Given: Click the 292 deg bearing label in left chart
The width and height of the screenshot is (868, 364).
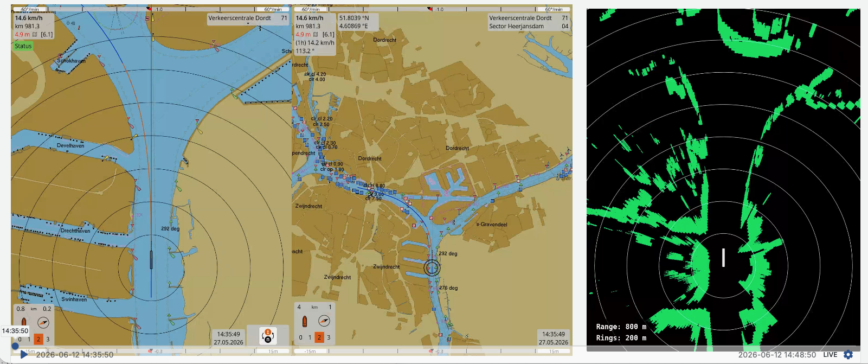Looking at the screenshot, I should (170, 228).
